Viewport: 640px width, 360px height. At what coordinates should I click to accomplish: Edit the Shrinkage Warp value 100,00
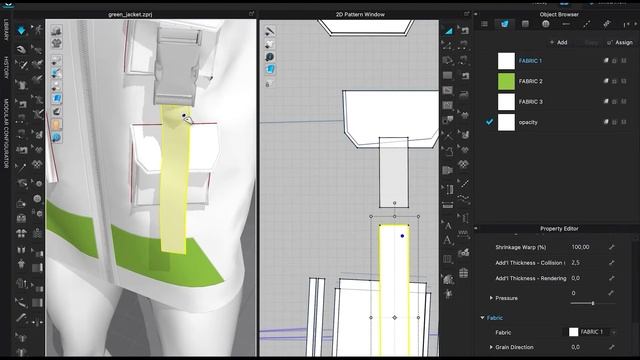(580, 247)
